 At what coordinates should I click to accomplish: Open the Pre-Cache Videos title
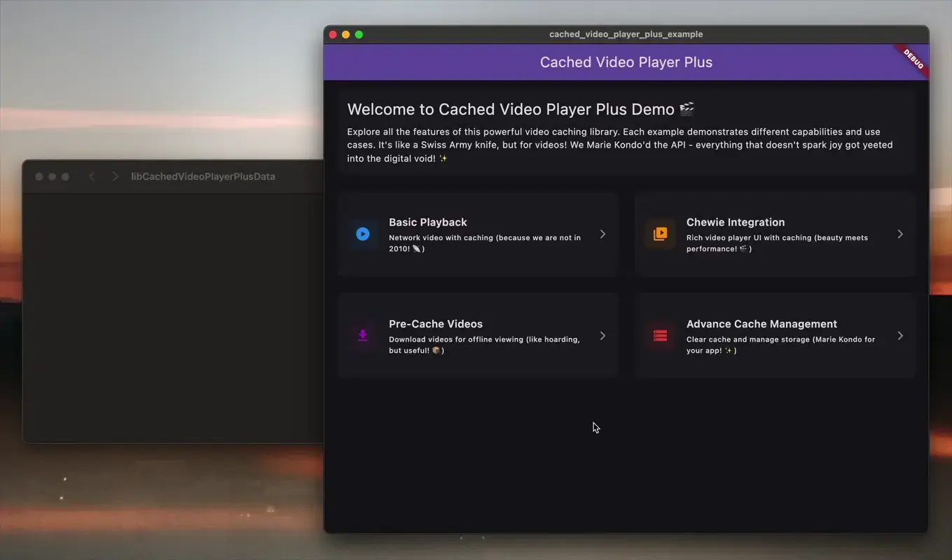[436, 323]
